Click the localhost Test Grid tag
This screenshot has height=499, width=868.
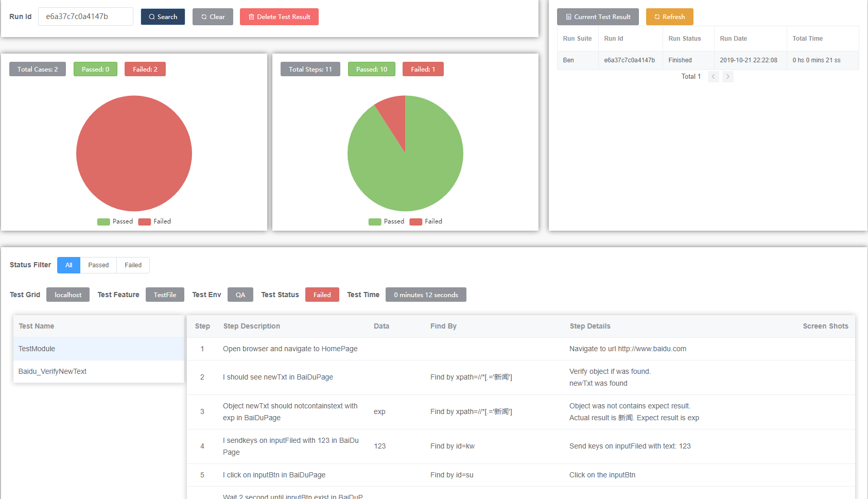pyautogui.click(x=68, y=295)
